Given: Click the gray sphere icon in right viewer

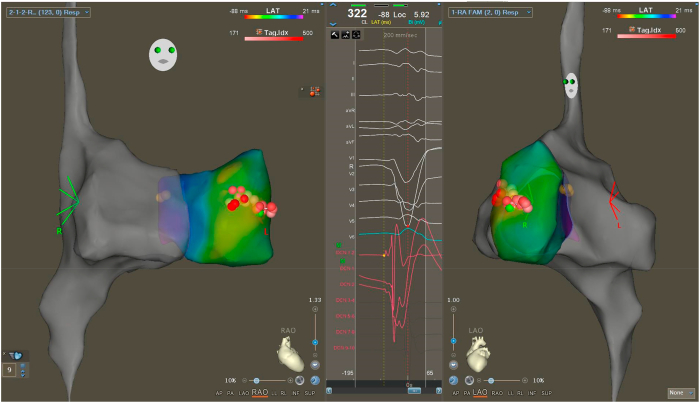Looking at the screenshot, I should tap(469, 381).
